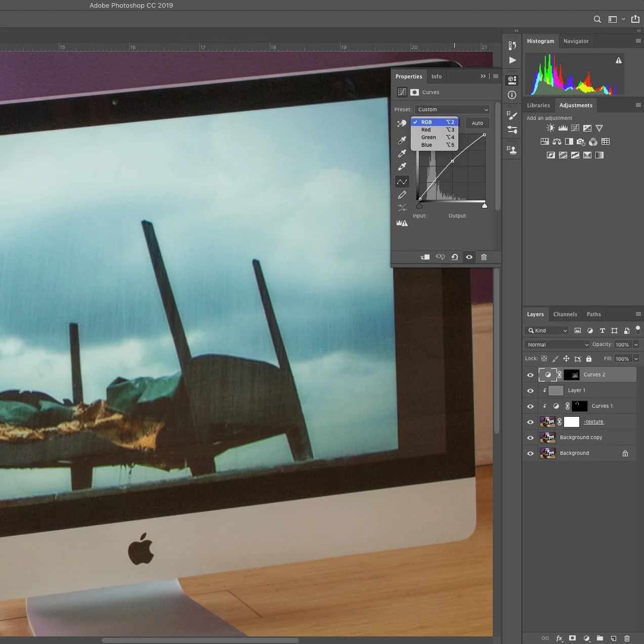
Task: Open the Histogram panel flyout menu
Action: [x=638, y=41]
